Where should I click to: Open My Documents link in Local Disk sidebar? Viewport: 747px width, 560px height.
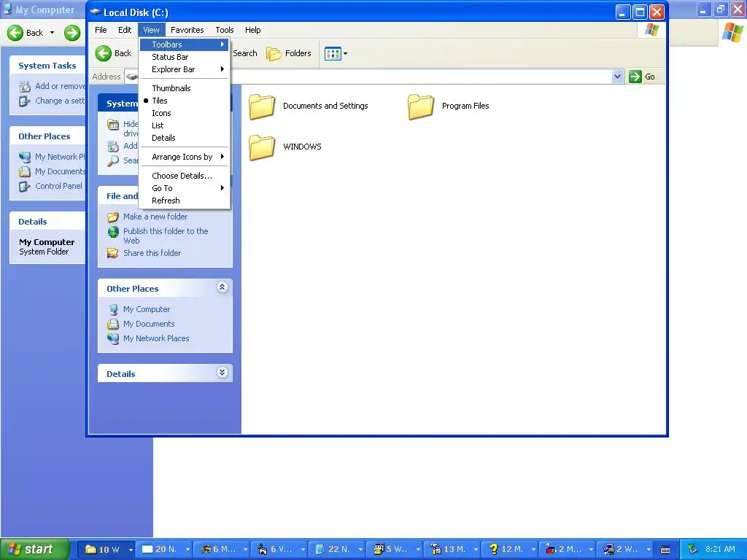[x=149, y=324]
